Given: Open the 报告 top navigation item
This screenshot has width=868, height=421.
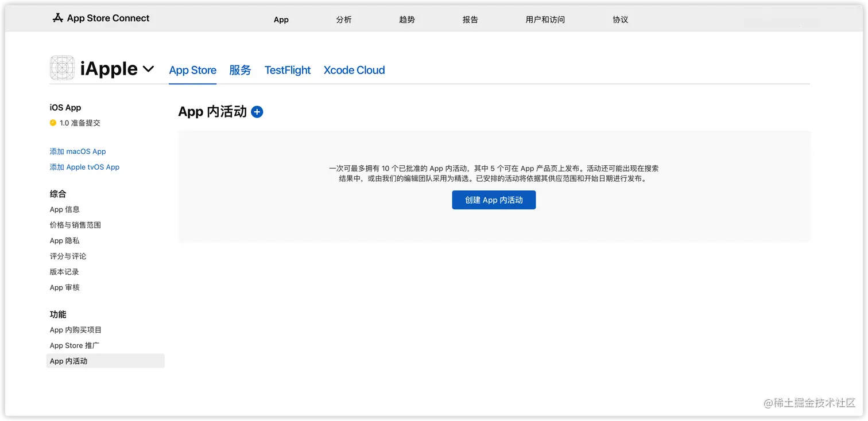Looking at the screenshot, I should point(470,20).
